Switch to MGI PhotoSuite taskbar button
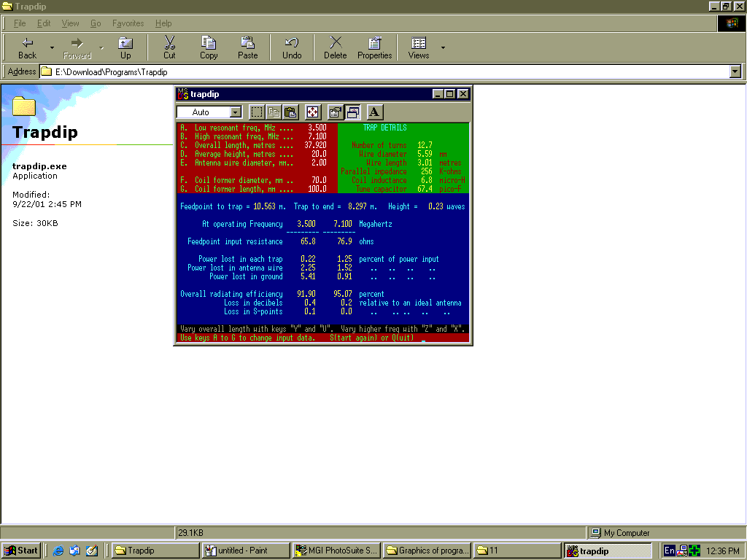This screenshot has height=560, width=747. click(336, 551)
